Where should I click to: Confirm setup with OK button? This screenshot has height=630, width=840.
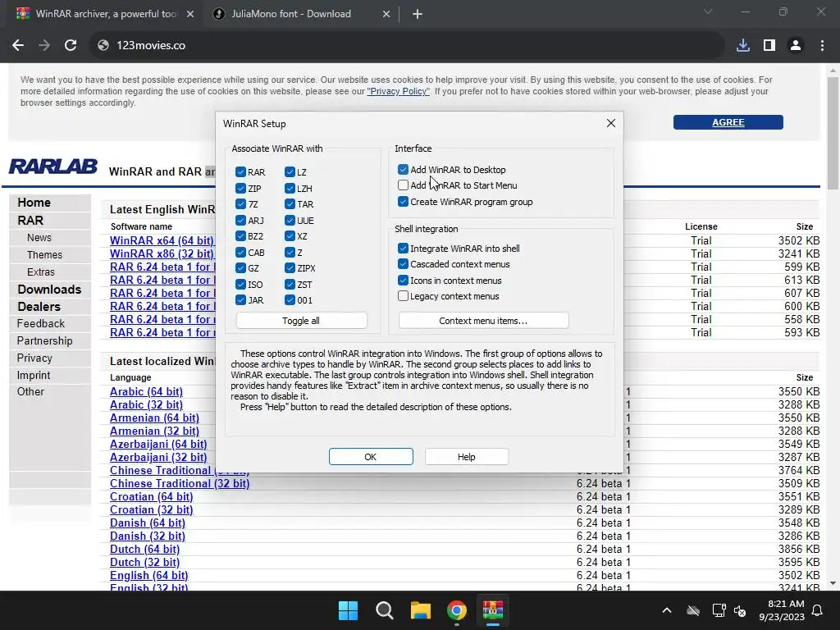tap(371, 457)
